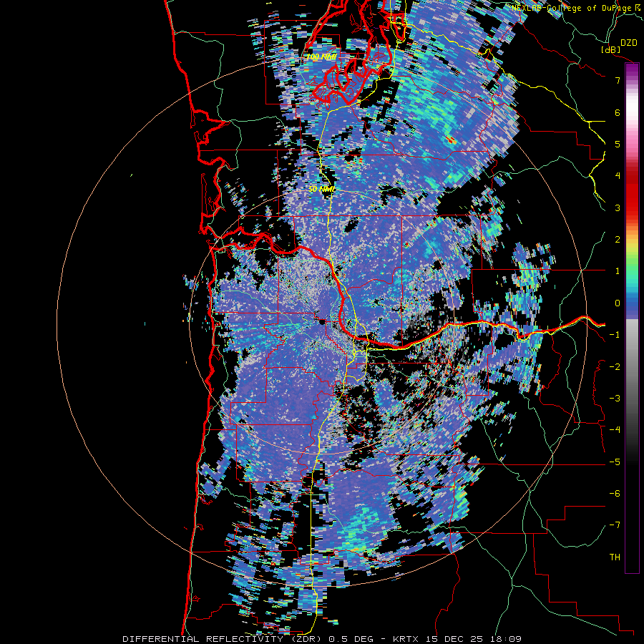Click the -3 scale label
This screenshot has width=644, height=644.
615,399
